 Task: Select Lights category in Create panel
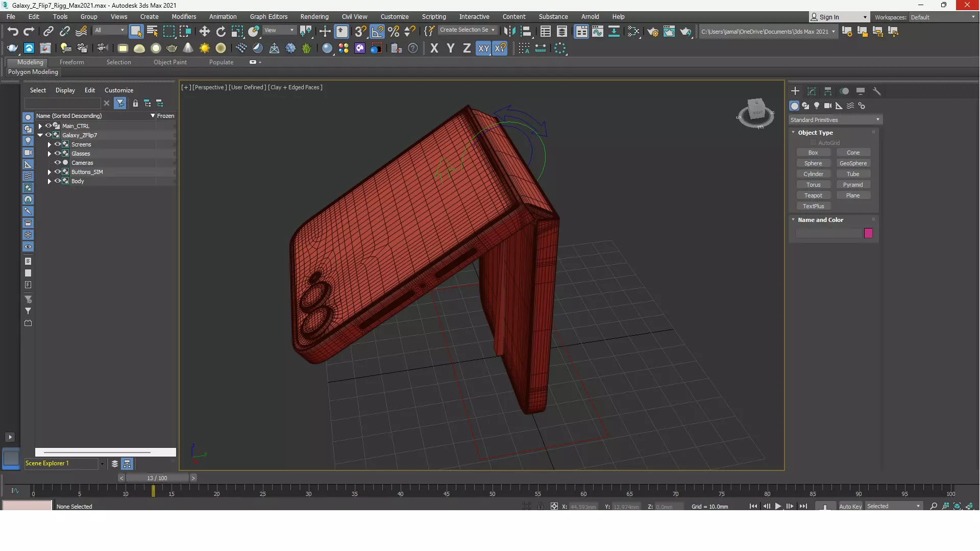click(x=817, y=106)
